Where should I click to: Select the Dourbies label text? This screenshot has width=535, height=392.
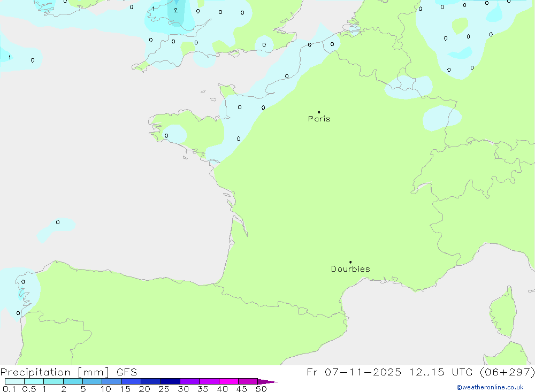[x=350, y=269]
